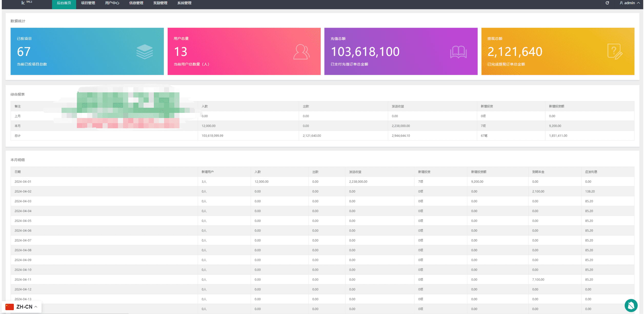Open the 奖励管理 menu
Screen dimensions: 644x314
160,3
